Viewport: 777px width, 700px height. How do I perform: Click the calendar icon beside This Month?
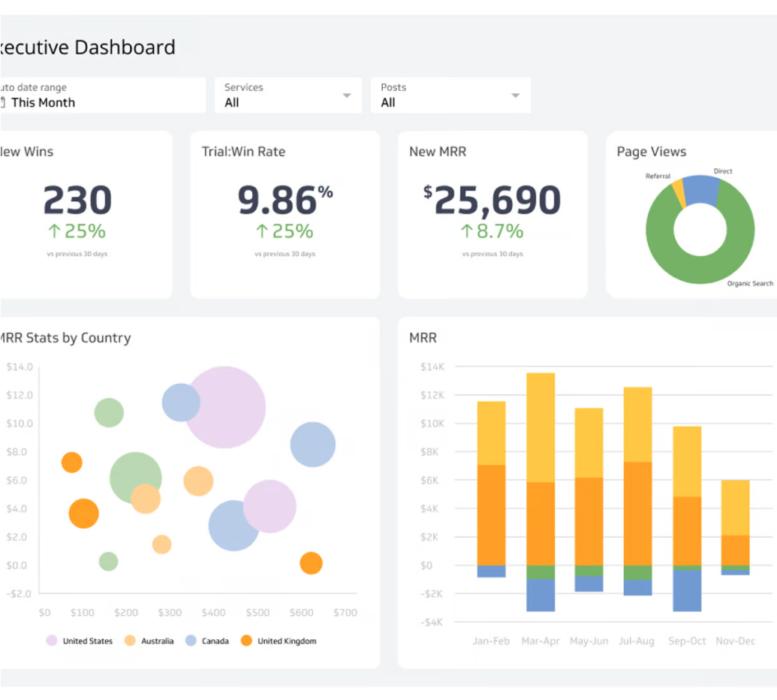click(x=3, y=103)
